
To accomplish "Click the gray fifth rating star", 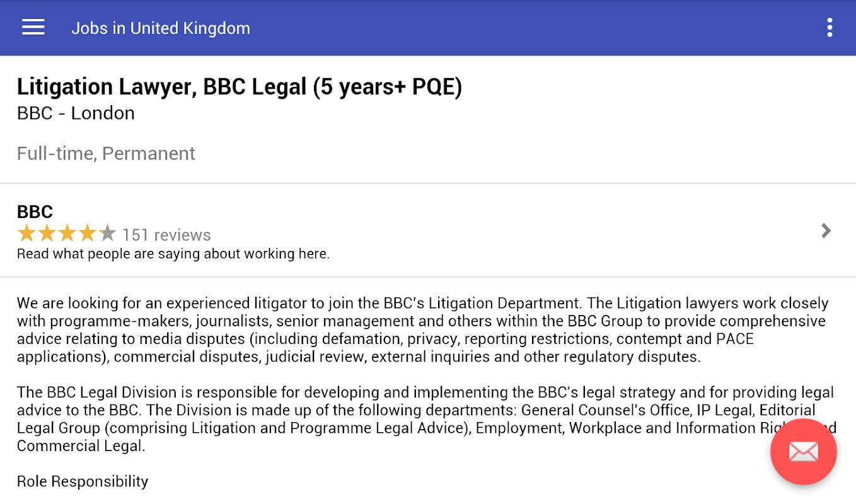I will click(x=108, y=234).
